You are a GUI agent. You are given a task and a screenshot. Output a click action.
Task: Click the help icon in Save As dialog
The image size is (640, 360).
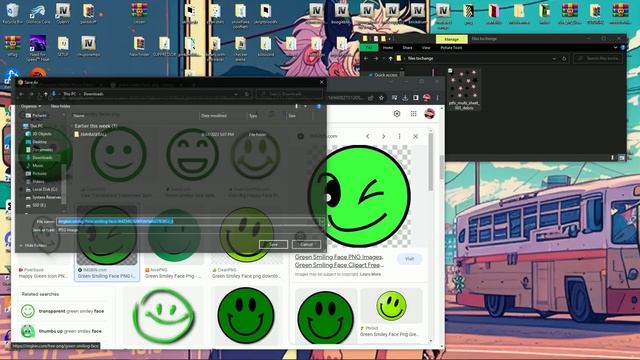pos(319,106)
